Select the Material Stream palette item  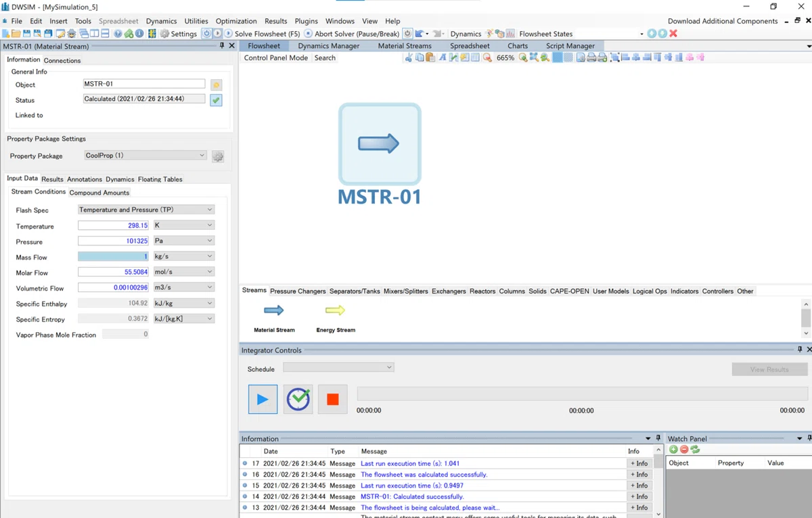point(274,318)
